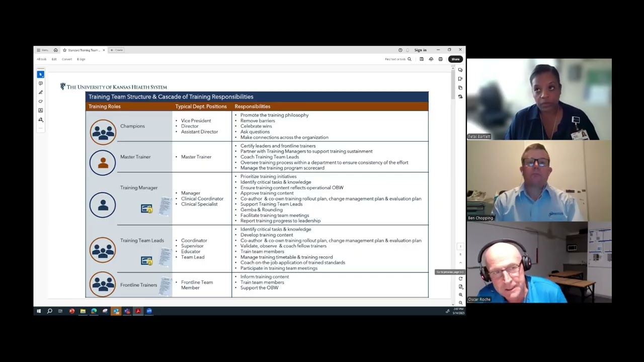Click the Print file icon

point(440,59)
